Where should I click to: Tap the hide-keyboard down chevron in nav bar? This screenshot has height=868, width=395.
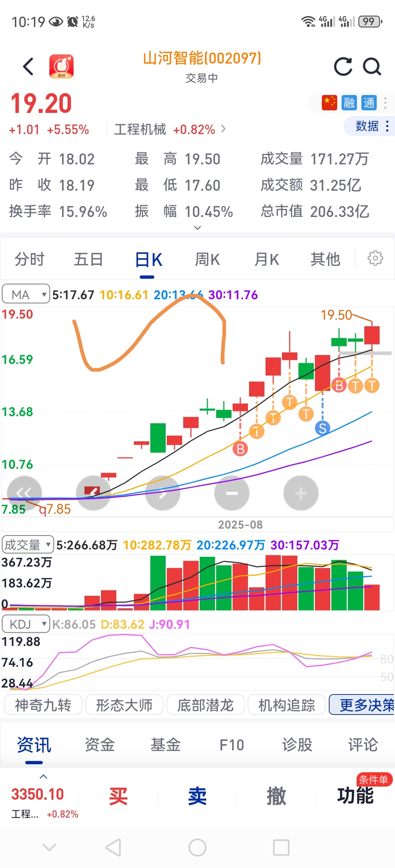click(49, 847)
